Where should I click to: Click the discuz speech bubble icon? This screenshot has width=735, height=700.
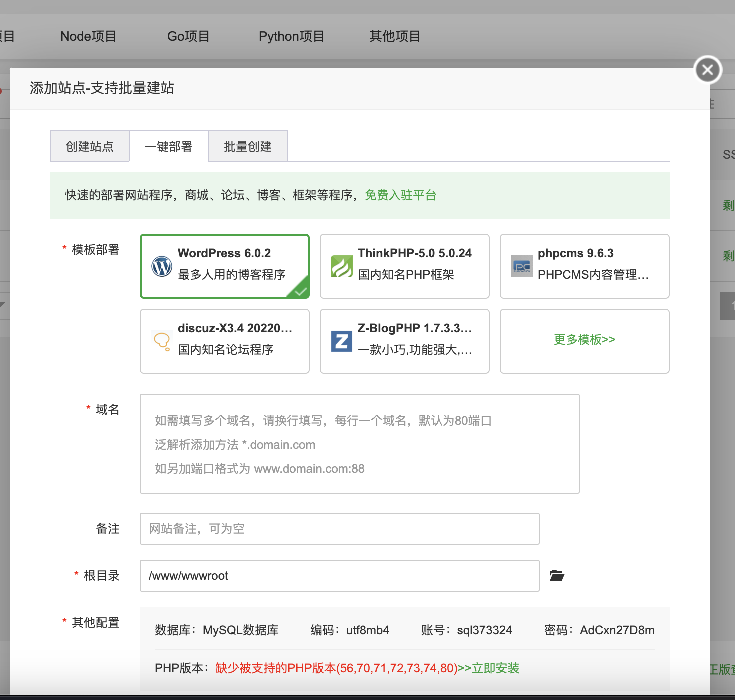point(162,341)
